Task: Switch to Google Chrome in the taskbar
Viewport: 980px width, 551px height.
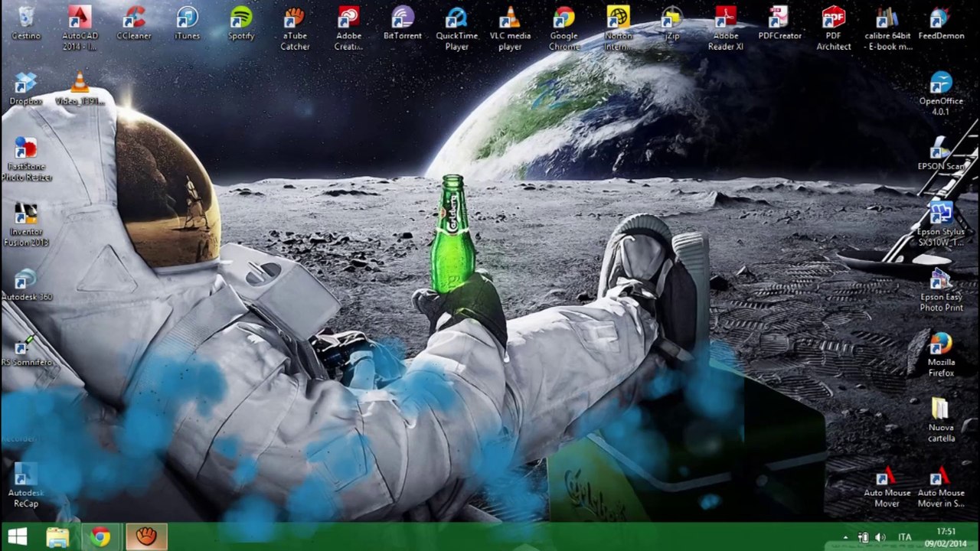Action: (x=100, y=536)
